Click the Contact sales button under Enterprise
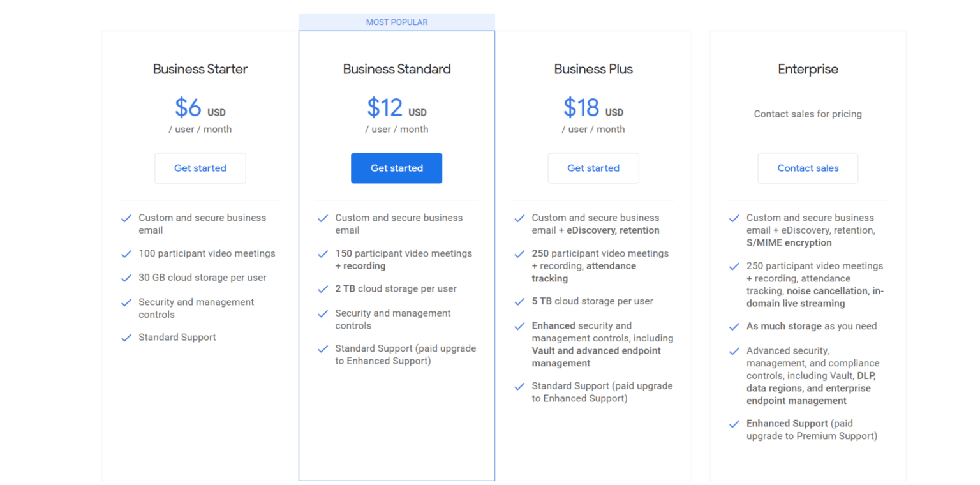This screenshot has height=485, width=980. [x=808, y=168]
